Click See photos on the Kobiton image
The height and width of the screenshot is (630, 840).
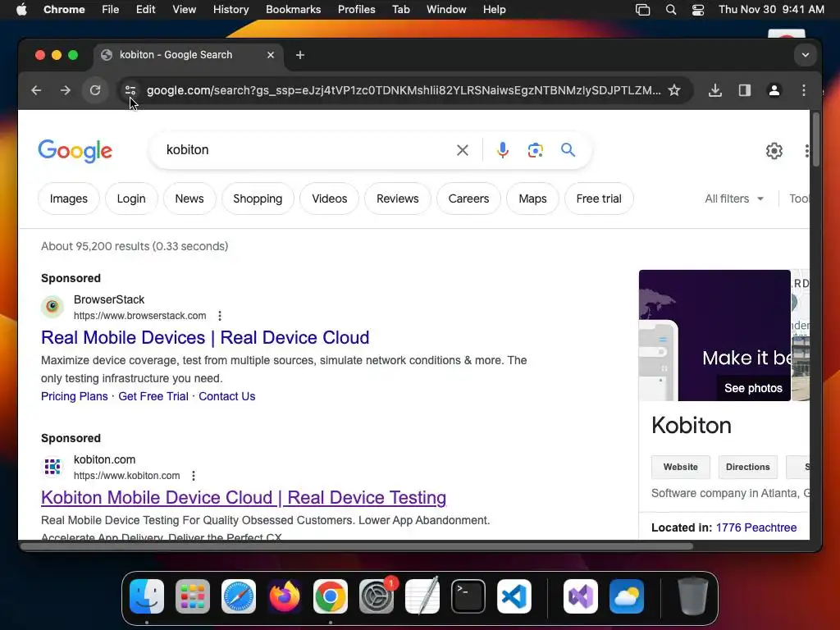753,388
